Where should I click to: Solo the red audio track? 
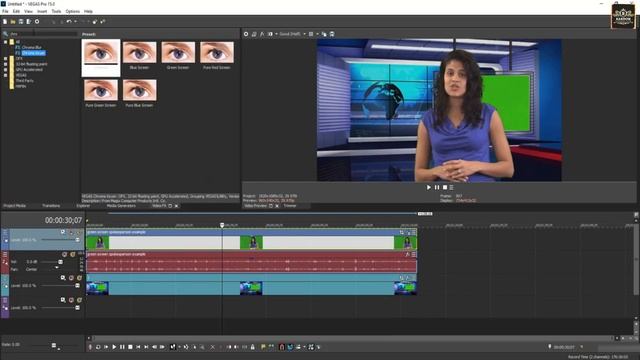pyautogui.click(x=73, y=254)
